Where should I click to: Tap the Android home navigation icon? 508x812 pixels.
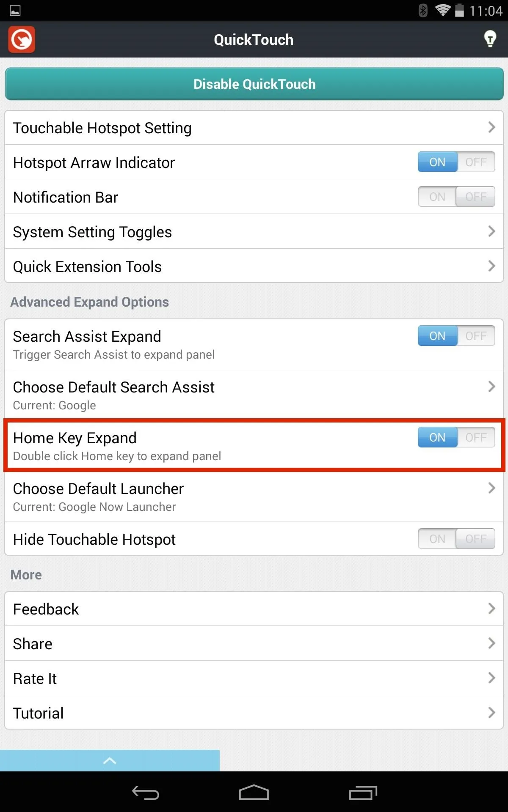click(254, 792)
